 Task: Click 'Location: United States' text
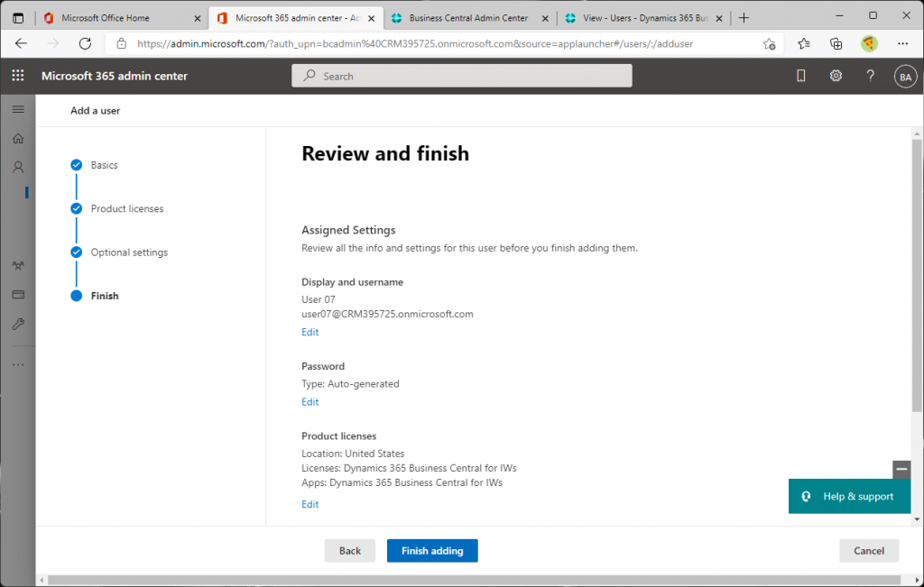(x=353, y=454)
